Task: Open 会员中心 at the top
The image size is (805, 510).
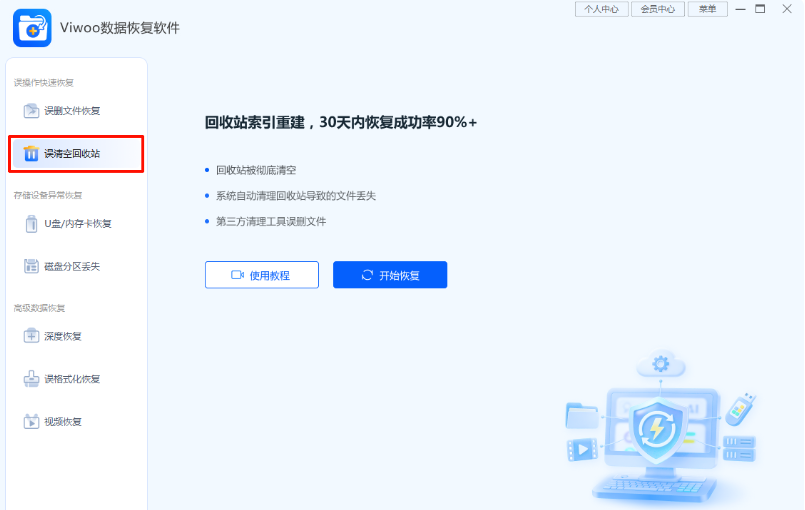Action: click(x=658, y=9)
